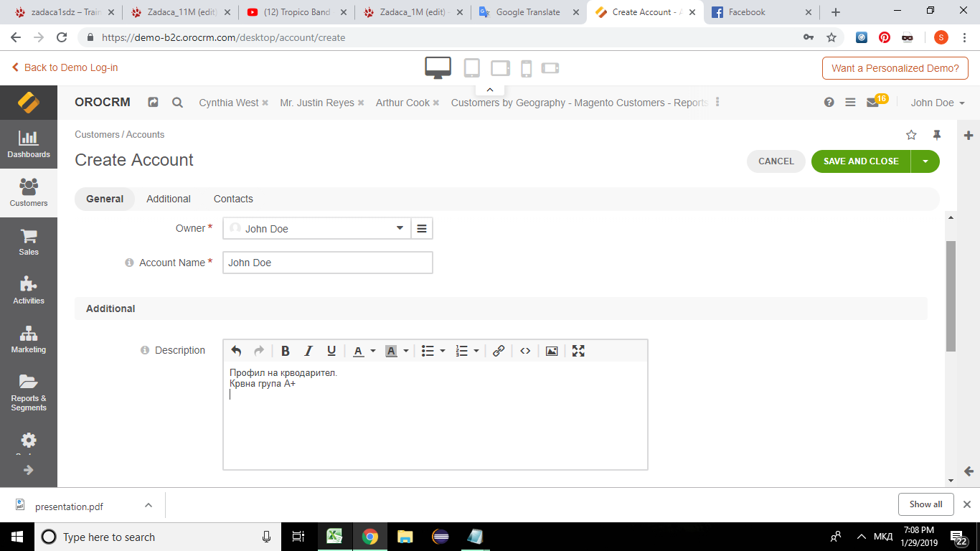
Task: Click the insert link icon
Action: [x=499, y=351]
